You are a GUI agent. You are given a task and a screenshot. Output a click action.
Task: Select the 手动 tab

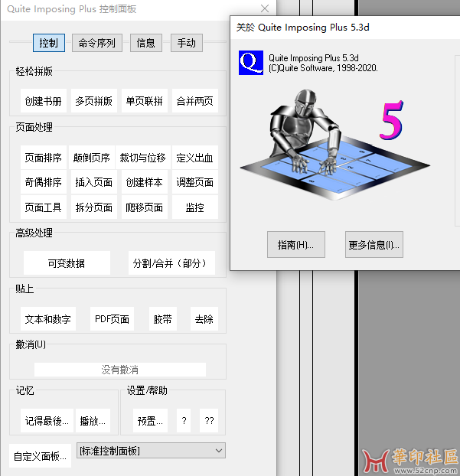point(187,43)
